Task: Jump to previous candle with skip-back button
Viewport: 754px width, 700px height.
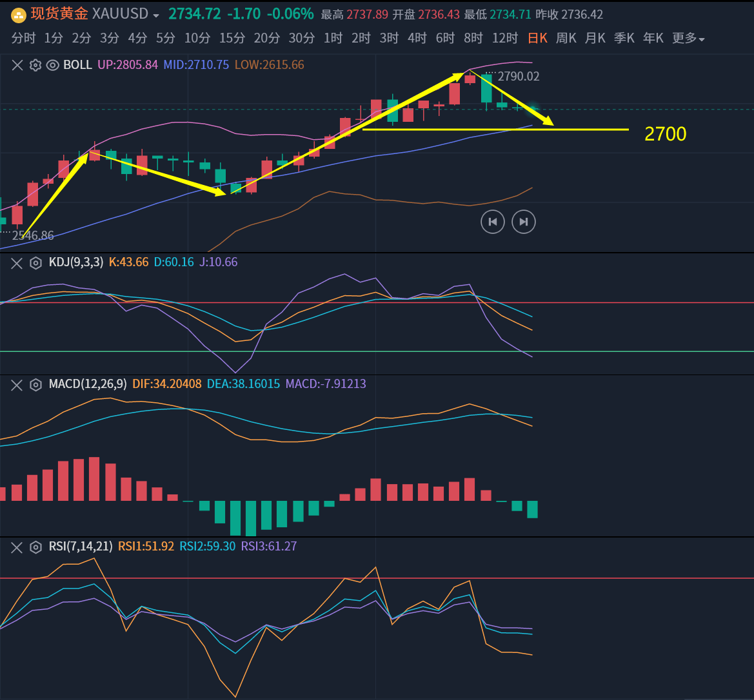Action: click(x=493, y=222)
